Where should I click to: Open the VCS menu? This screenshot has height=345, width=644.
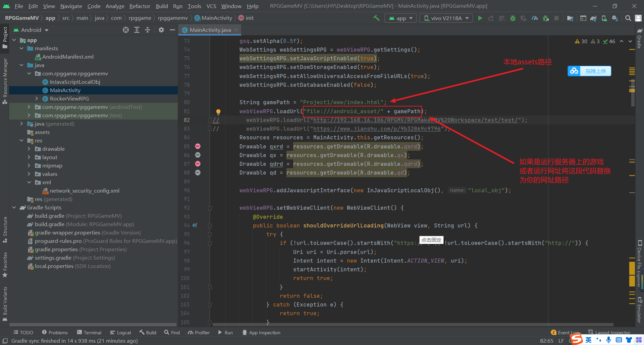click(211, 6)
